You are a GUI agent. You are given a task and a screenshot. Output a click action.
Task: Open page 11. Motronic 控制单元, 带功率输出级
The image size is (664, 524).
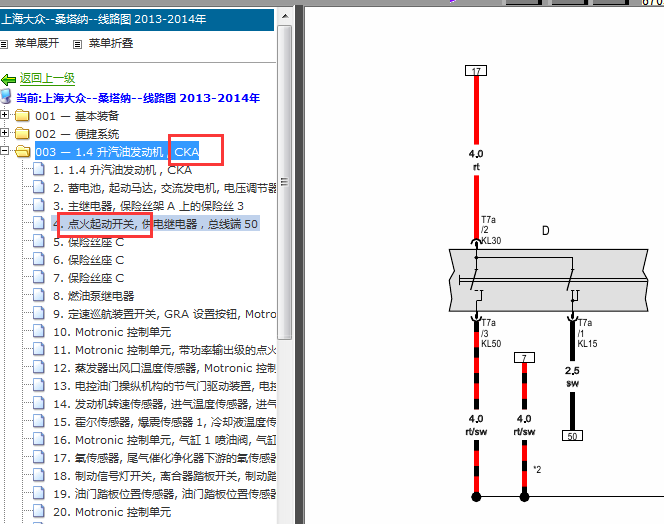tap(164, 350)
